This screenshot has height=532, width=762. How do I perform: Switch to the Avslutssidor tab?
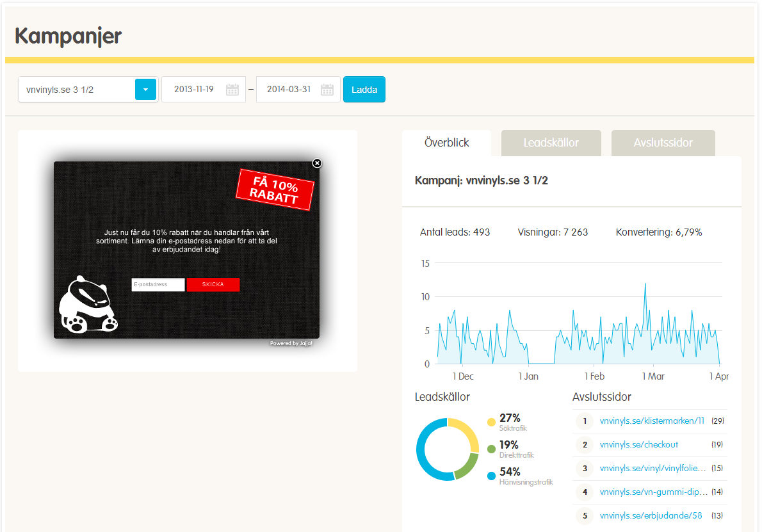(x=663, y=143)
